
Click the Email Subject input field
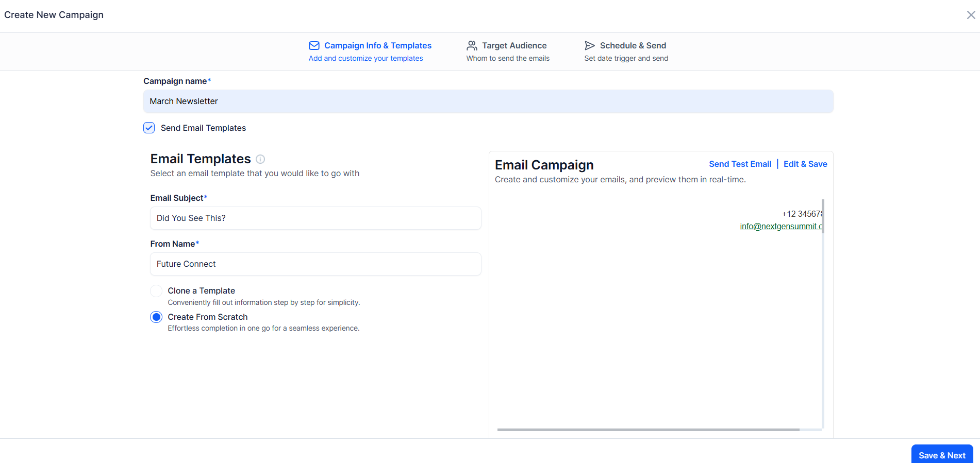tap(315, 218)
